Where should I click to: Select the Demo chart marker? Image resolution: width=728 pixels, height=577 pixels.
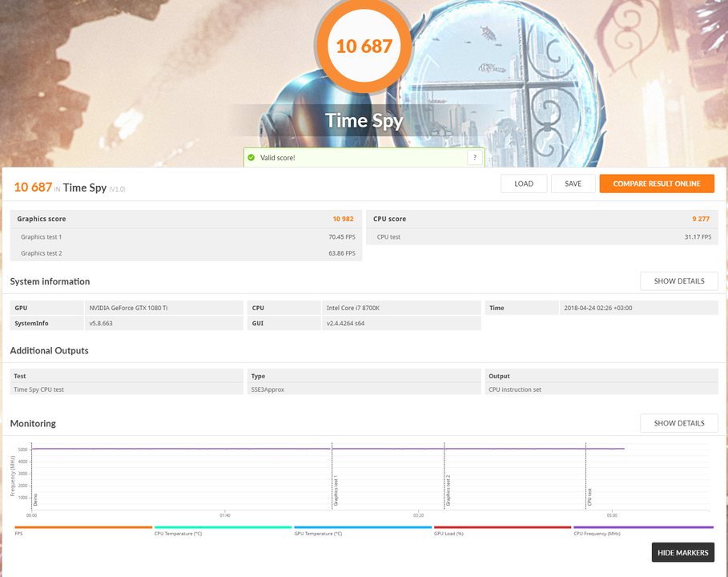point(35,499)
